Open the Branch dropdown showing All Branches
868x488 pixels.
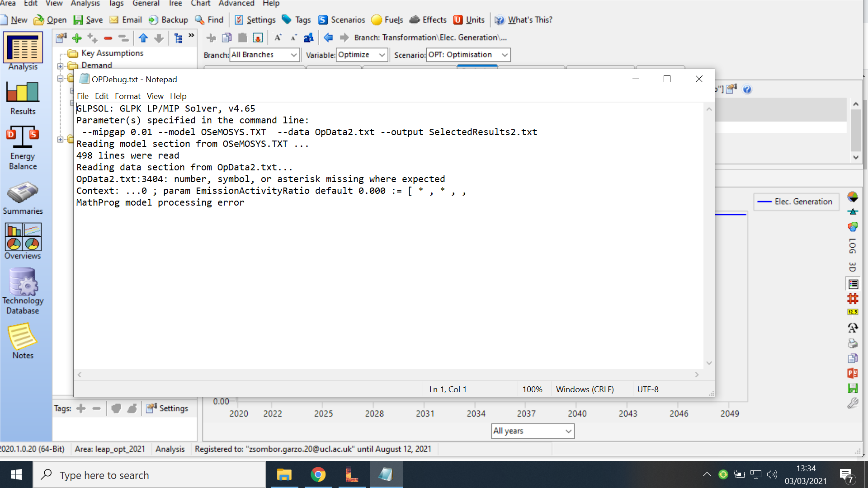[264, 55]
